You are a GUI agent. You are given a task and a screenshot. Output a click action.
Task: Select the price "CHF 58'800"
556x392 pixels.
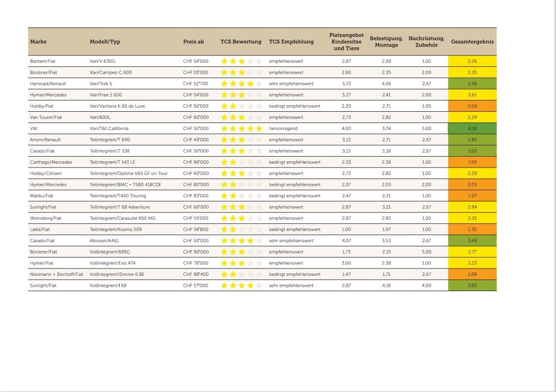(x=196, y=229)
